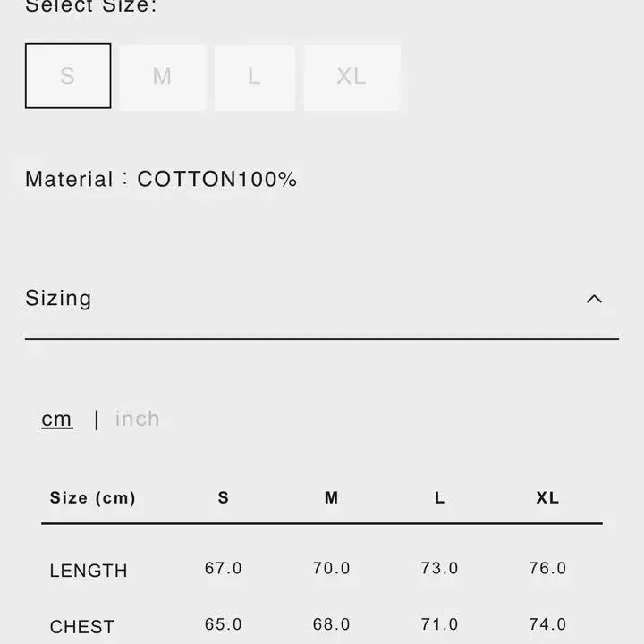Viewport: 644px width, 644px height.
Task: Click the LENGTH row label
Action: click(89, 571)
